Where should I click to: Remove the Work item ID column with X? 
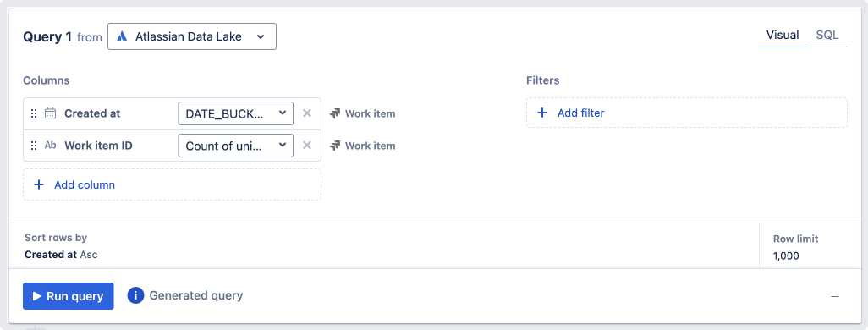307,146
